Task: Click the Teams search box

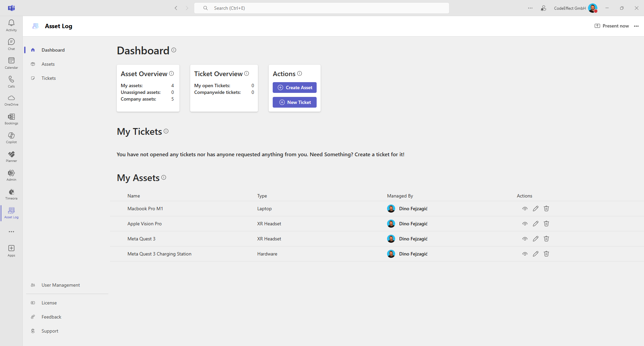Action: pos(321,8)
